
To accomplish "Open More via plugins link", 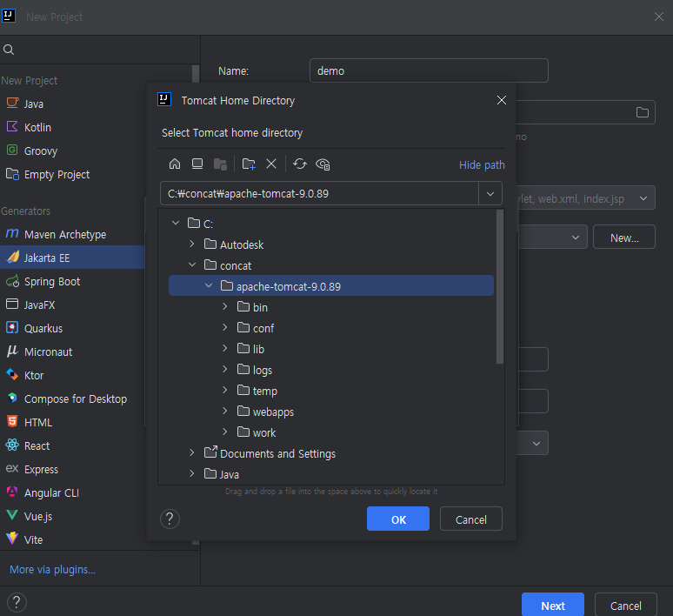I will click(52, 570).
